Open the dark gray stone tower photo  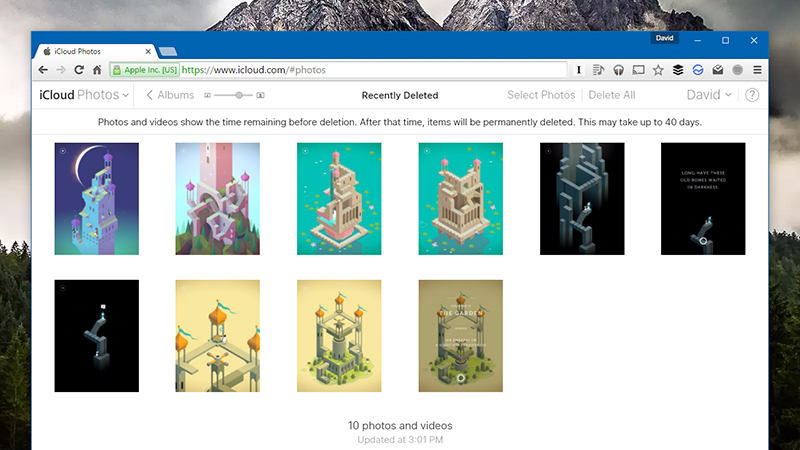pos(582,198)
